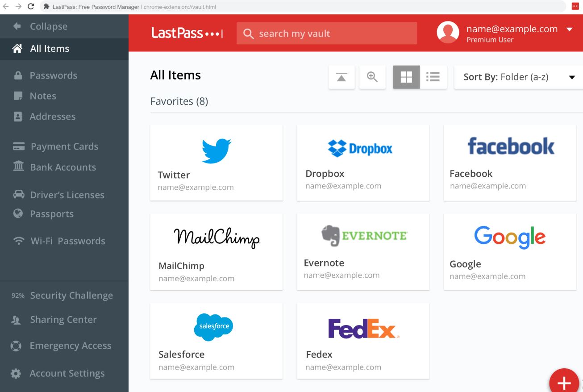
Task: Click the collapse-all folders toolbar icon
Action: pyautogui.click(x=341, y=77)
